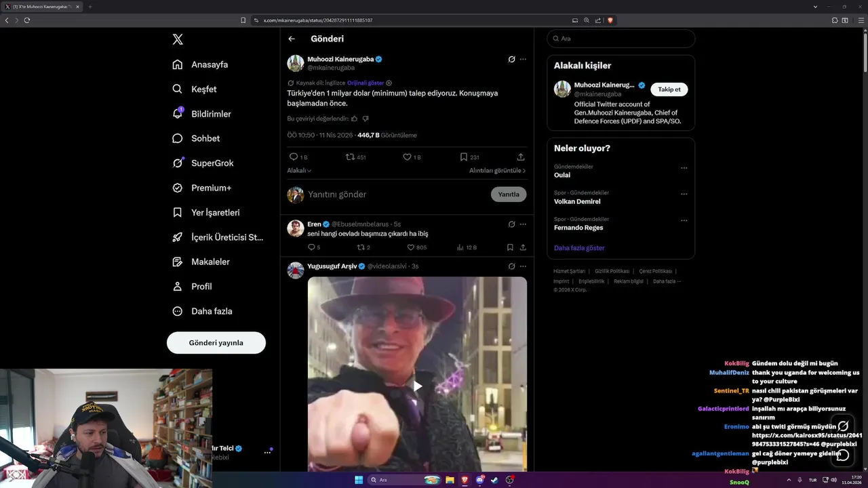
Task: Click Gönderi yayınla button
Action: [x=216, y=342]
